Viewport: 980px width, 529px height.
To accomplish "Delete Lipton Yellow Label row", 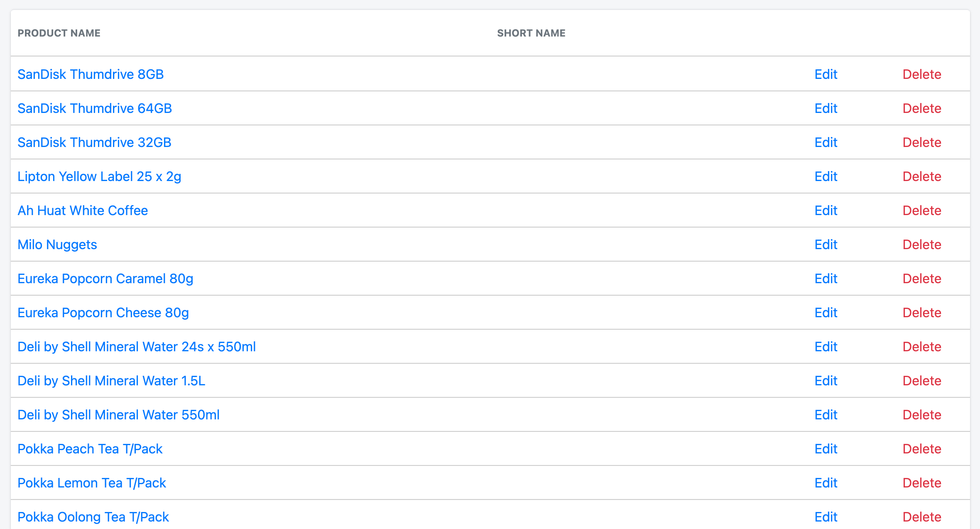I will pyautogui.click(x=922, y=176).
